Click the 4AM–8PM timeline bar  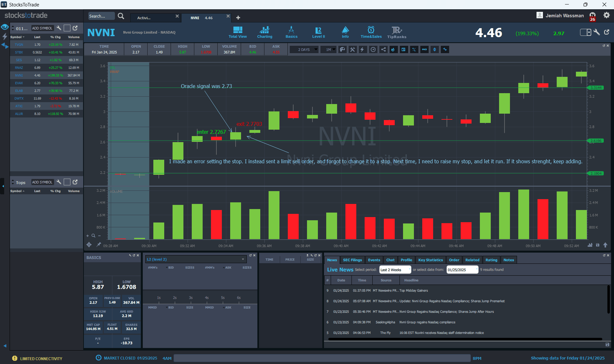tap(322, 358)
